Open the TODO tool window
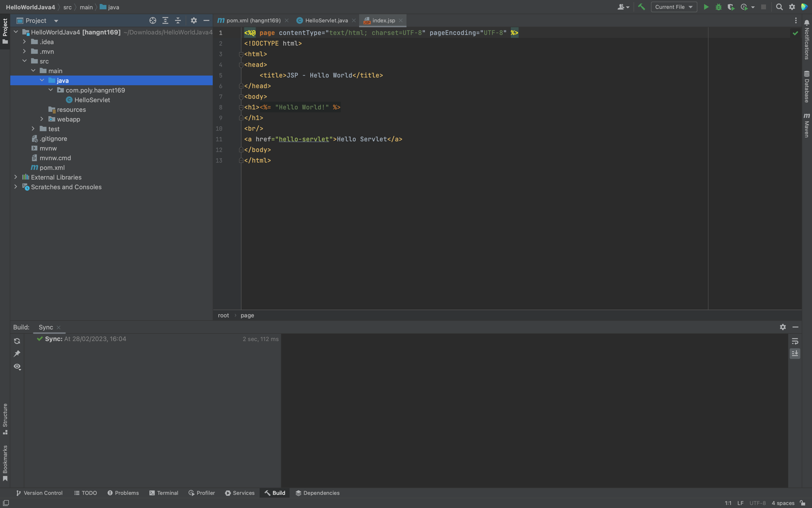The image size is (812, 508). click(86, 493)
